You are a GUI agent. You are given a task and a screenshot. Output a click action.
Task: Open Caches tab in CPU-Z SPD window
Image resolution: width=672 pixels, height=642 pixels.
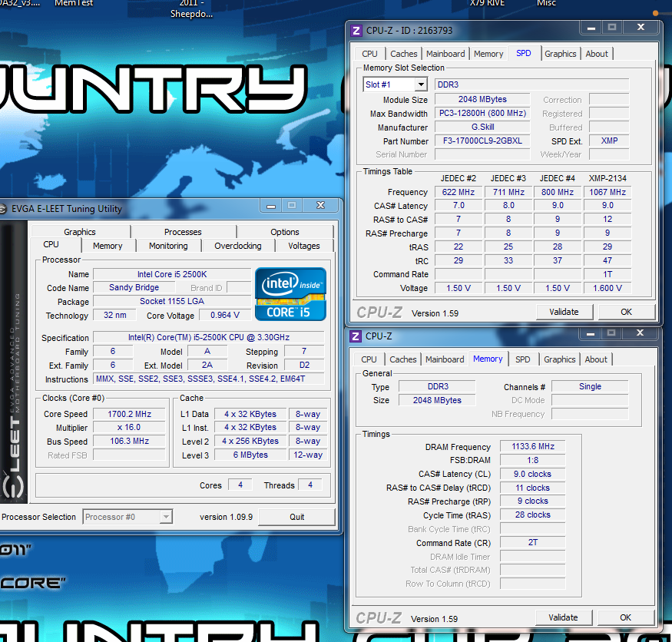click(x=403, y=54)
